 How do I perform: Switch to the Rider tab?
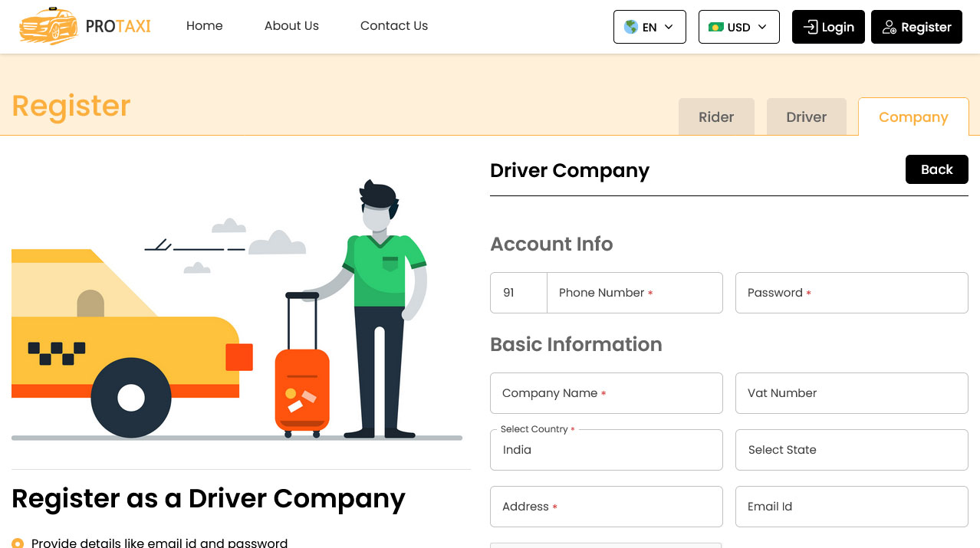tap(716, 117)
